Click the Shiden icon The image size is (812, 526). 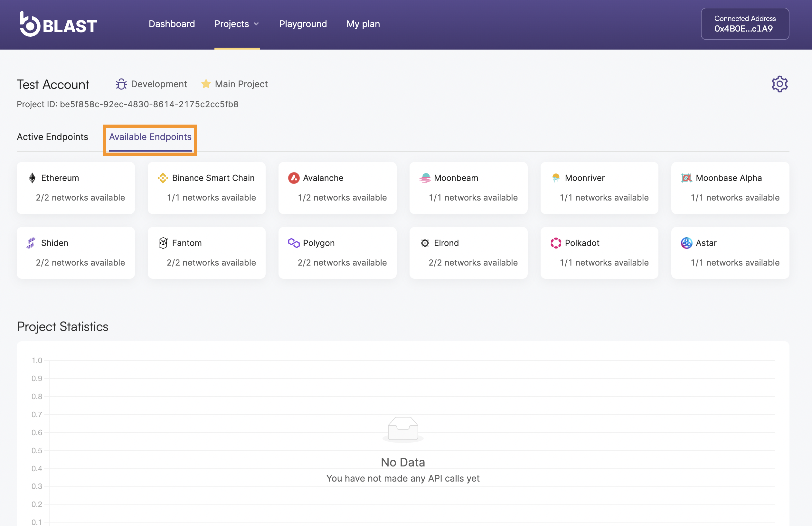[x=31, y=243]
